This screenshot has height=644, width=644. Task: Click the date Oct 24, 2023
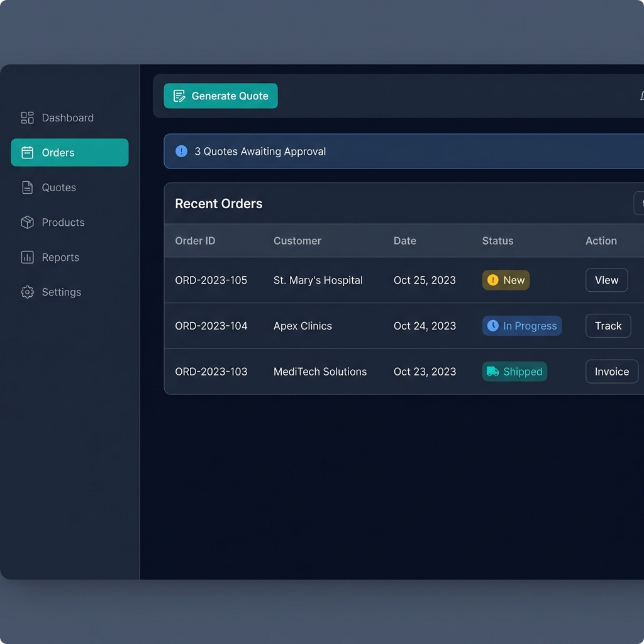425,326
